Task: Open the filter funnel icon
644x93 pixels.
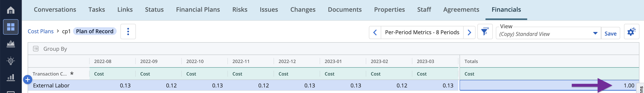Action: (485, 32)
